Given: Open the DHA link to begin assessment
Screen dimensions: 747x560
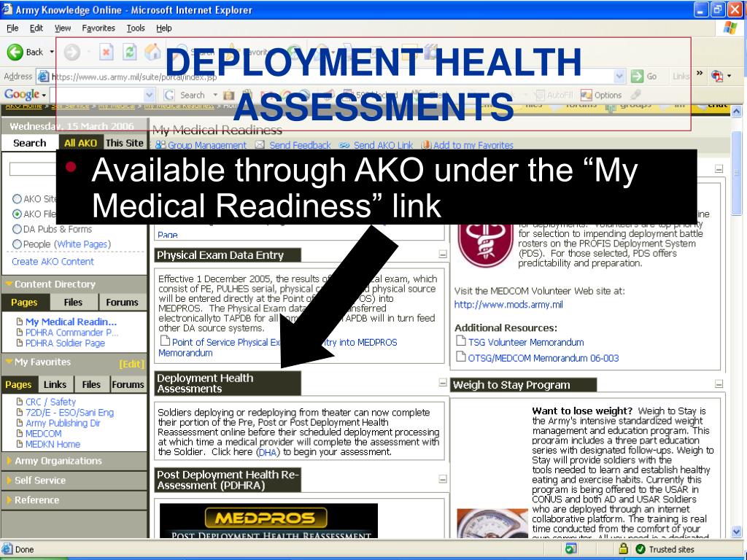Looking at the screenshot, I should [268, 452].
